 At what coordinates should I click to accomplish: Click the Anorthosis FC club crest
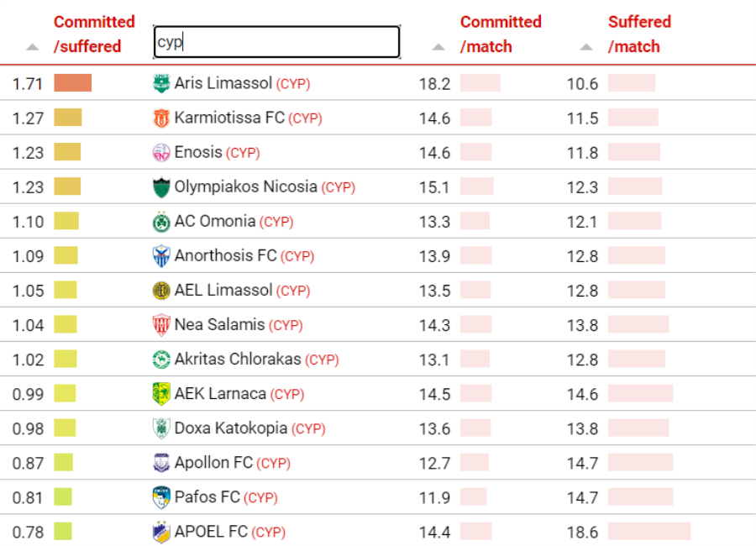pyautogui.click(x=161, y=256)
